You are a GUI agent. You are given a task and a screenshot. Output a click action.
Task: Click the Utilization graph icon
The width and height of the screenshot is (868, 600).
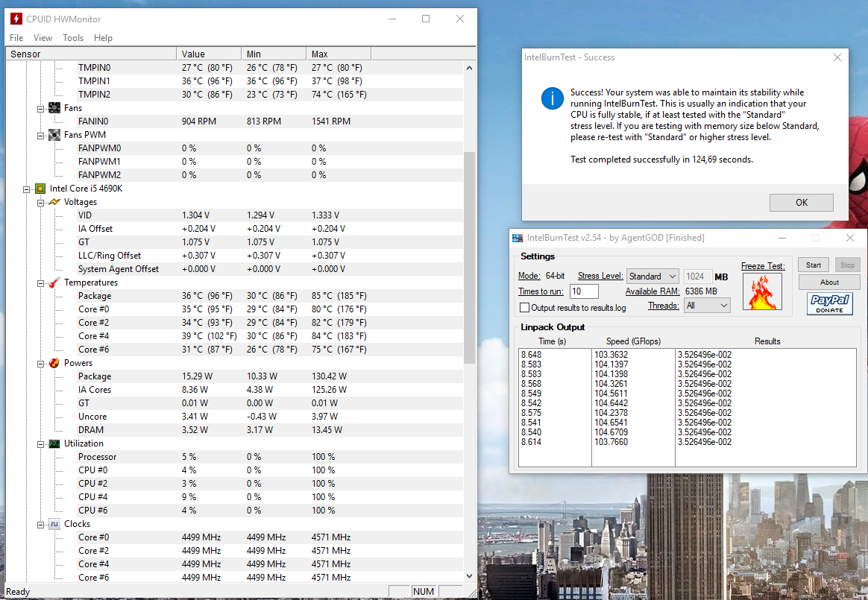click(54, 444)
